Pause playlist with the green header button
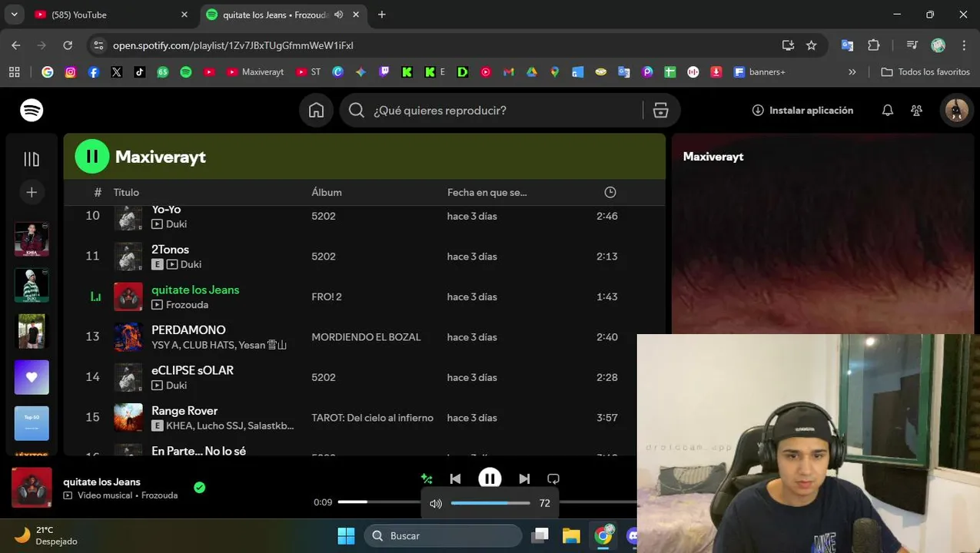This screenshot has height=553, width=980. click(91, 157)
